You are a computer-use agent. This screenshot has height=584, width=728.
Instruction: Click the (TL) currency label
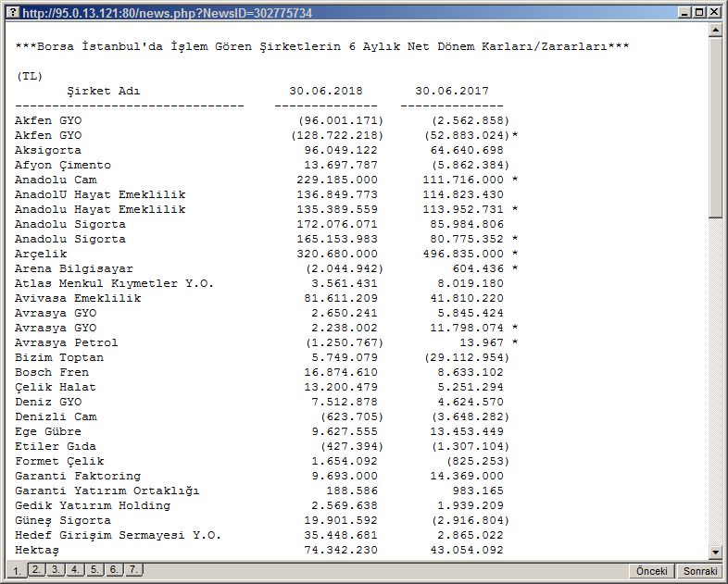tap(30, 76)
